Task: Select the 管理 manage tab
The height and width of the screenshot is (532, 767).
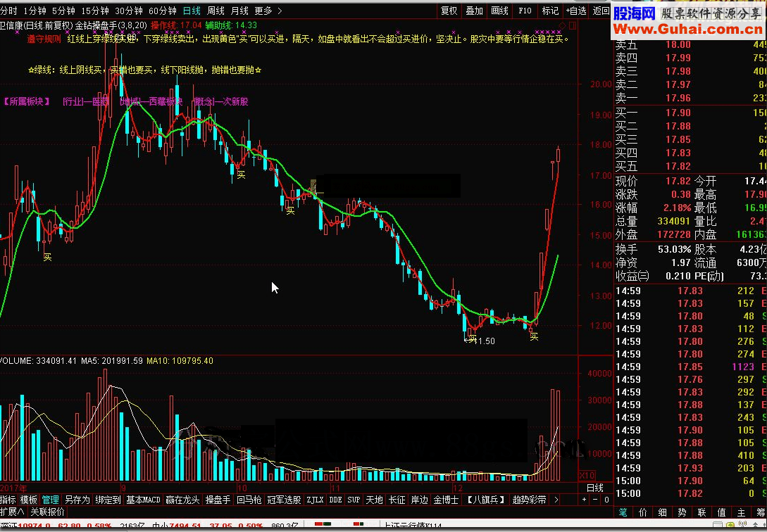Action: [x=51, y=500]
